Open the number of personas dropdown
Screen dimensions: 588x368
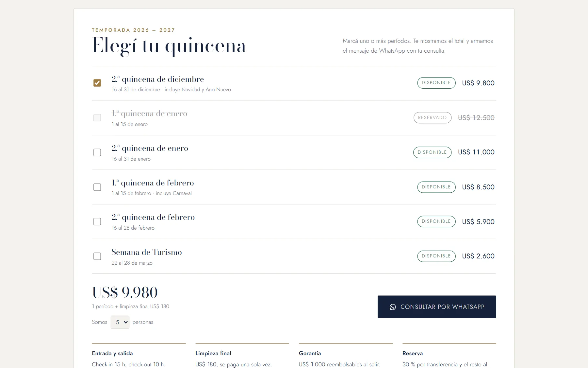coord(120,322)
